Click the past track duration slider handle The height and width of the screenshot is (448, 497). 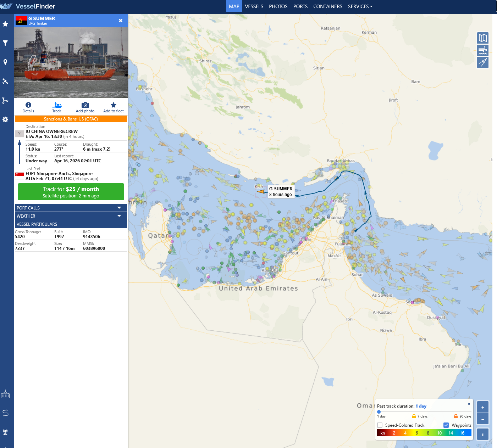tap(379, 412)
